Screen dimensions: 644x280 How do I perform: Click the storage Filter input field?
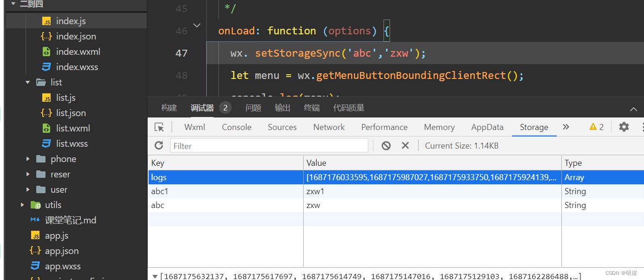pos(269,146)
